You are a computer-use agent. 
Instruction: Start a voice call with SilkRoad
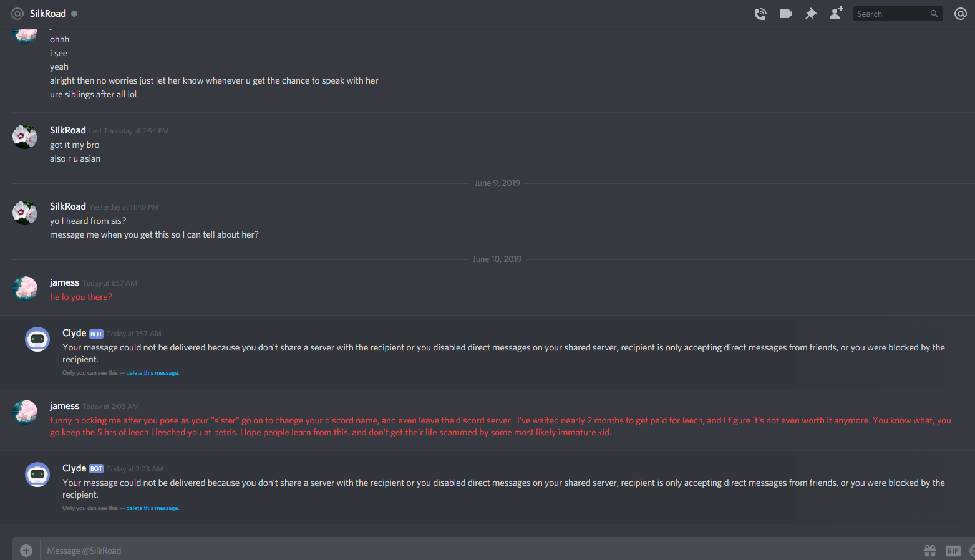(760, 14)
